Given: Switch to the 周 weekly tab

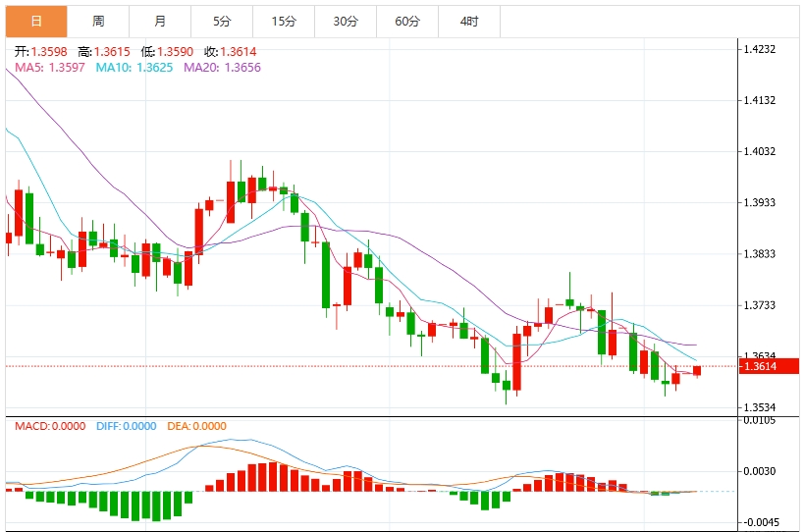Looking at the screenshot, I should [98, 22].
